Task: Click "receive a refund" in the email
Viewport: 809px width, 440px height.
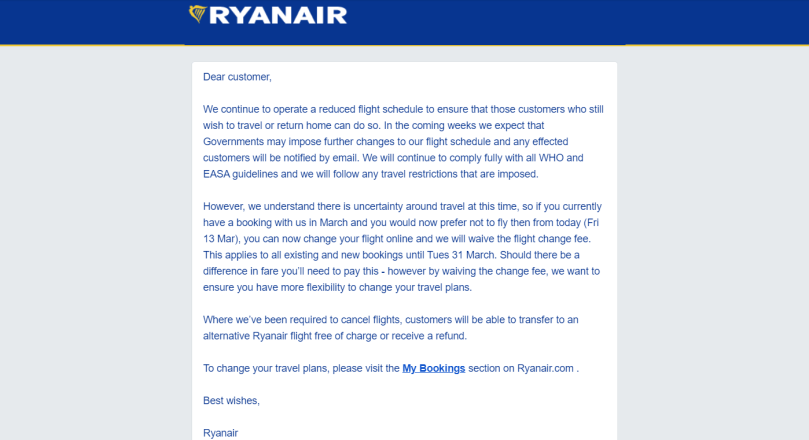Action: point(428,336)
